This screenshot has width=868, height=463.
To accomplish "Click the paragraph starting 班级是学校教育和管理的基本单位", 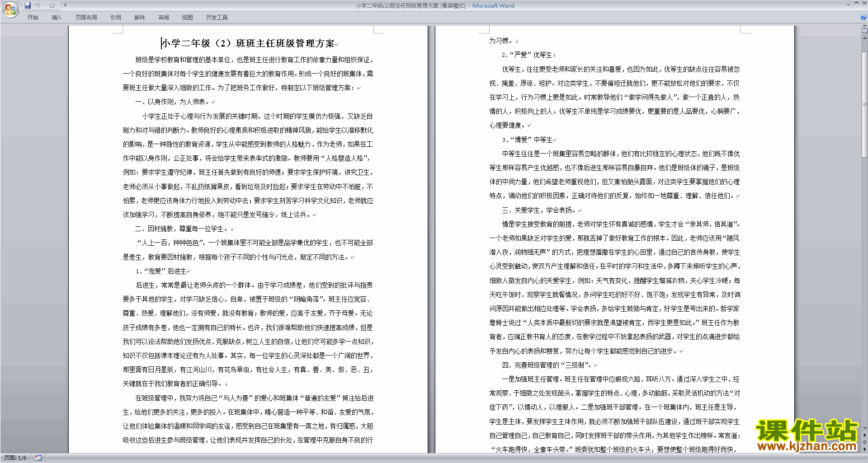I will pos(248,74).
